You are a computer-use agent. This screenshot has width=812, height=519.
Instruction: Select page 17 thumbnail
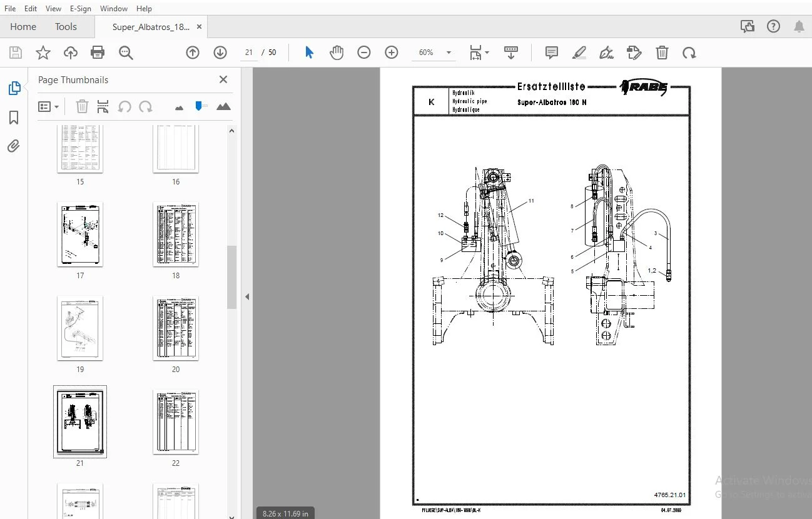tap(80, 234)
